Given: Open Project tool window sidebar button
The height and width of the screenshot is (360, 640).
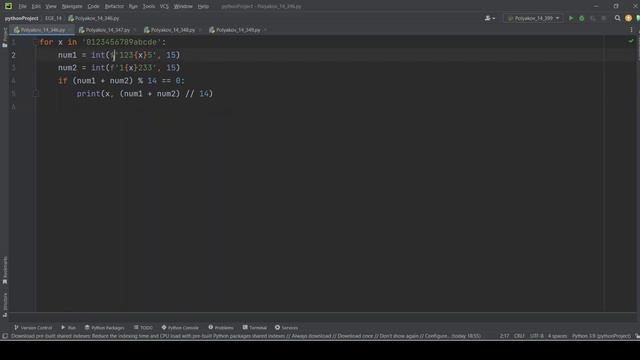Looking at the screenshot, I should click(x=5, y=37).
